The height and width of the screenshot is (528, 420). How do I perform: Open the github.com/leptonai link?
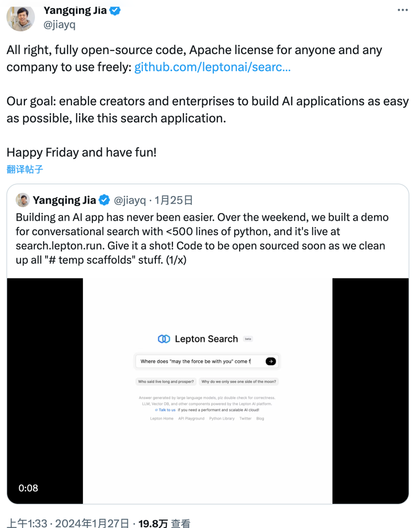click(212, 67)
